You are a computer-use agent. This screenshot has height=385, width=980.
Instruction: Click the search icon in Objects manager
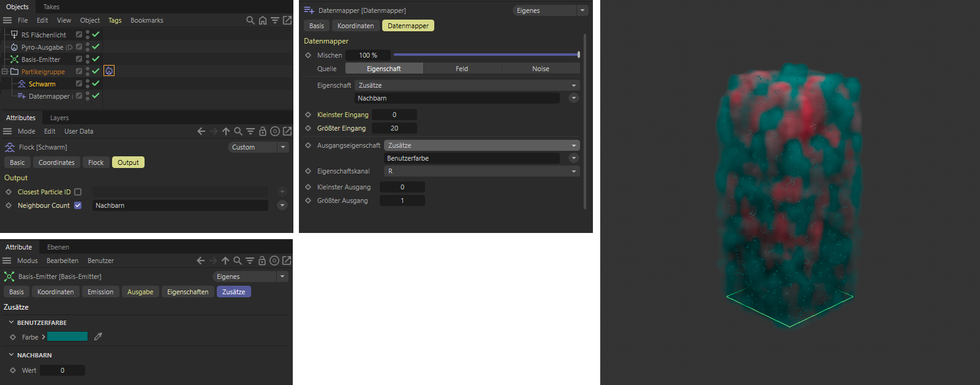click(x=250, y=20)
